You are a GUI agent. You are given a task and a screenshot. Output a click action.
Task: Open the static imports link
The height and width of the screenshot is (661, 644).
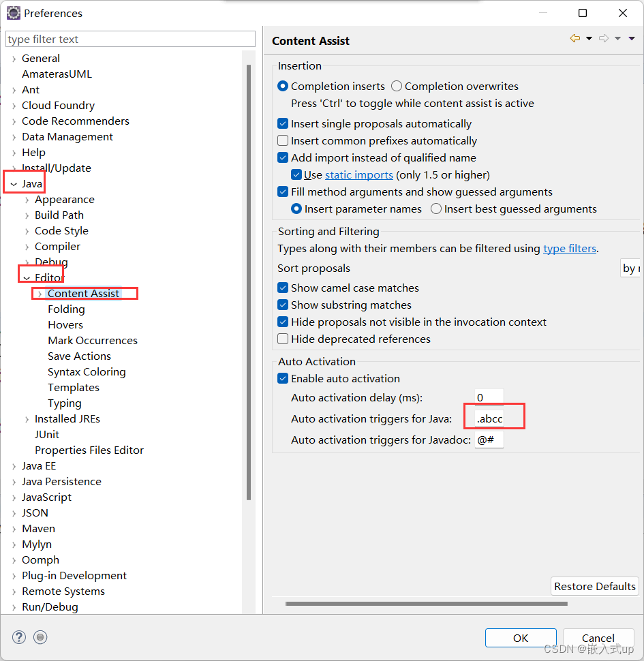pyautogui.click(x=358, y=175)
